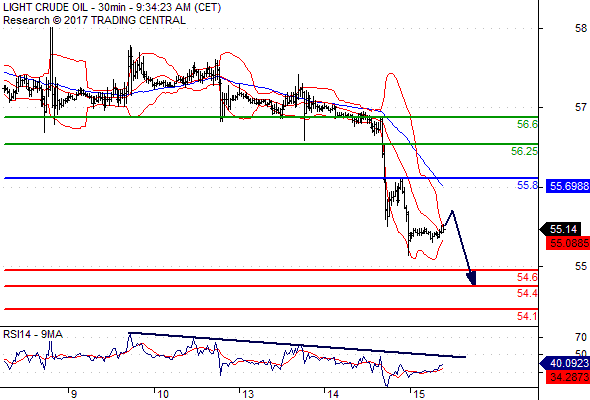Click the 57 price axis label
This screenshot has height=400, width=590.
(x=581, y=108)
